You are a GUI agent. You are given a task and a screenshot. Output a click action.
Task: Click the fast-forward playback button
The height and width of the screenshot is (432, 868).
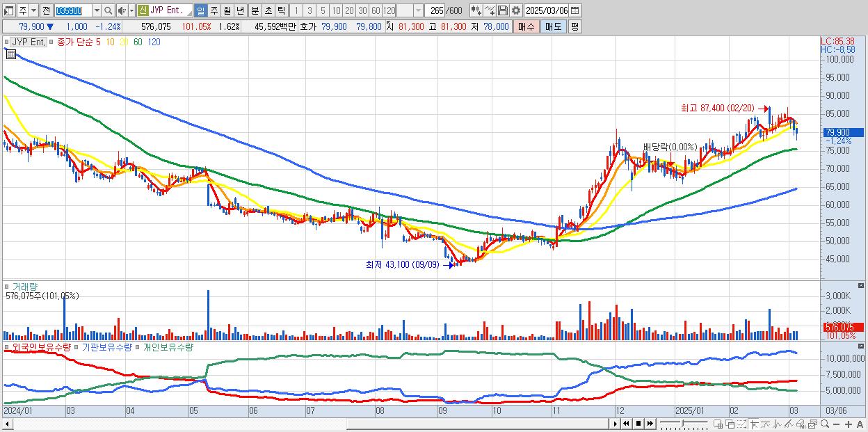coord(650,424)
